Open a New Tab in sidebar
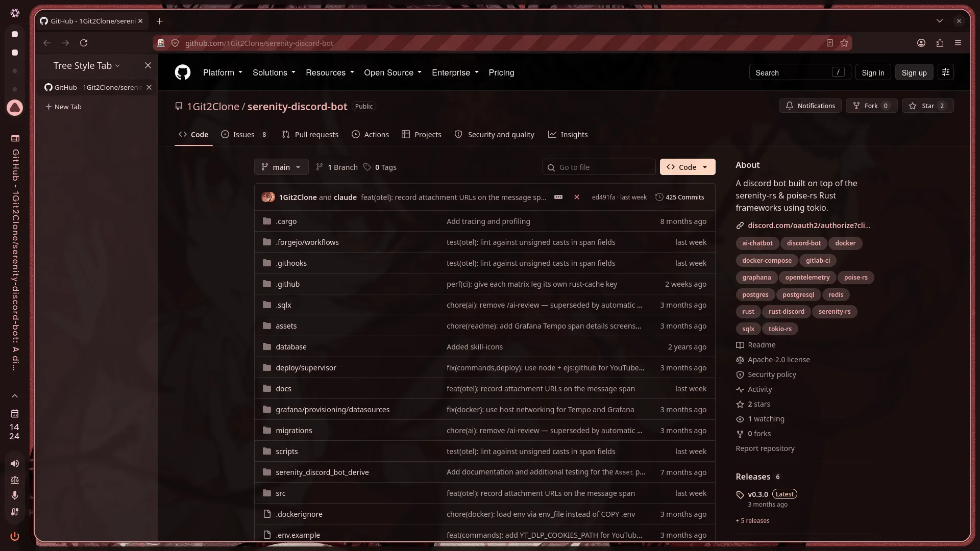The image size is (980, 551). click(x=63, y=107)
